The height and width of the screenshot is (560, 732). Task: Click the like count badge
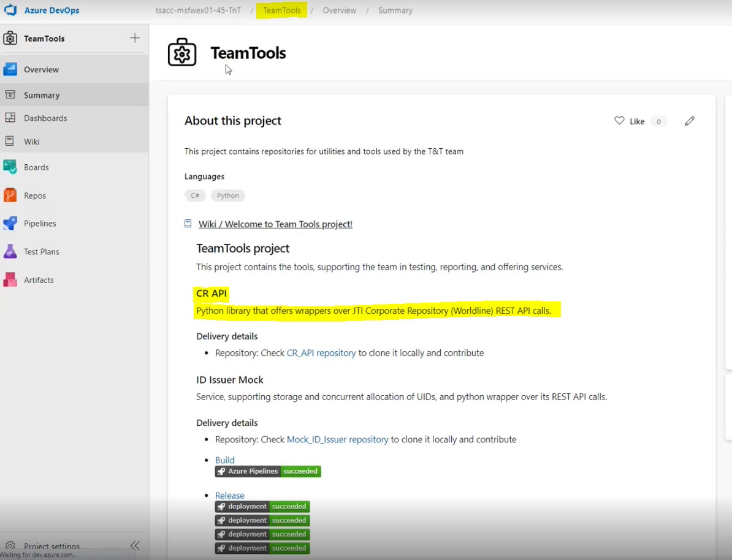tap(658, 121)
